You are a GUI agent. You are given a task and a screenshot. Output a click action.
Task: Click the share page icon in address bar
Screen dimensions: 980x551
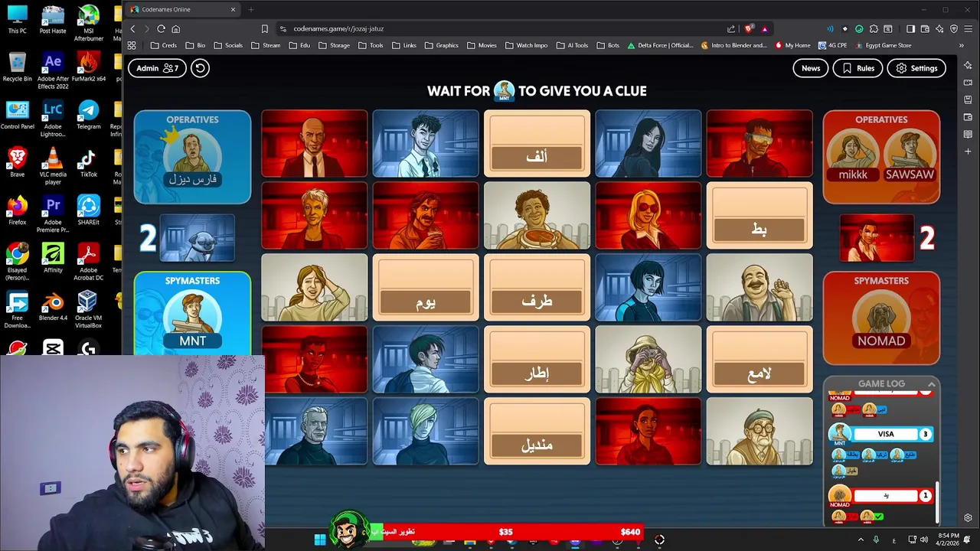click(x=730, y=29)
